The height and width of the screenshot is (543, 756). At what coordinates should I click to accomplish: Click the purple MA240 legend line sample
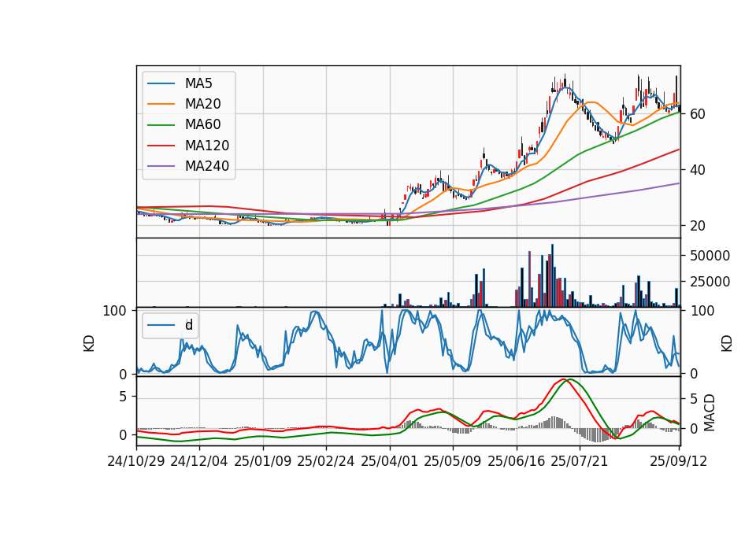point(161,166)
